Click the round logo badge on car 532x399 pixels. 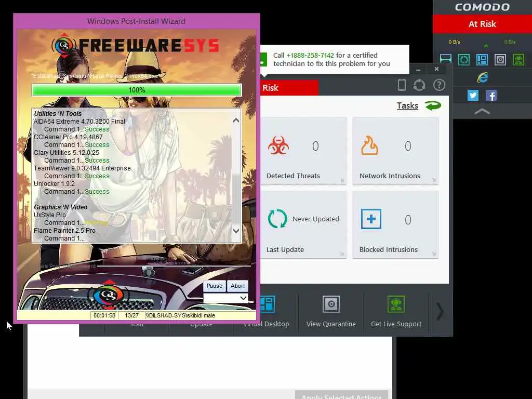point(109,295)
